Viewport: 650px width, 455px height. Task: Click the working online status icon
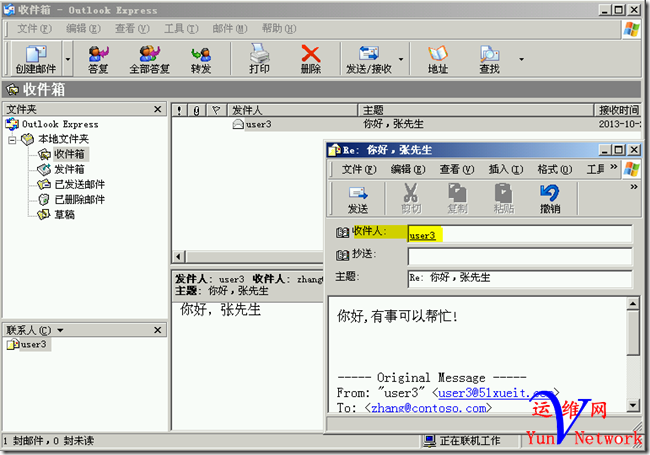tap(429, 440)
